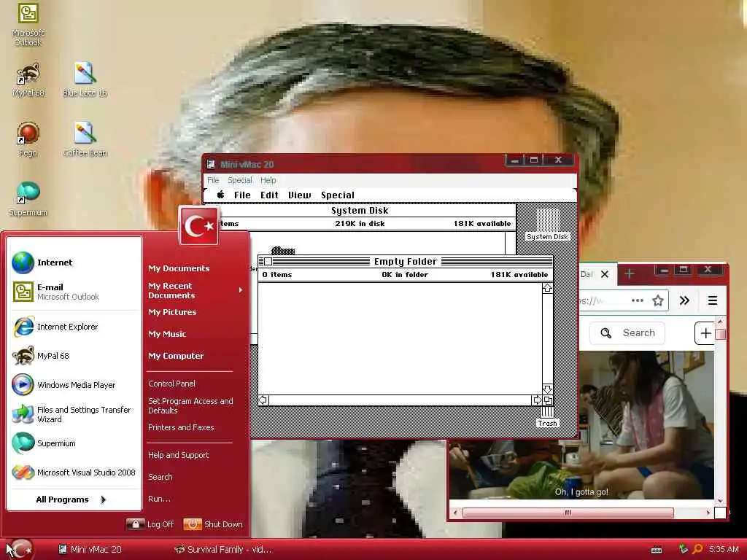Open Printers and Faxes
This screenshot has width=747, height=560.
coord(181,427)
